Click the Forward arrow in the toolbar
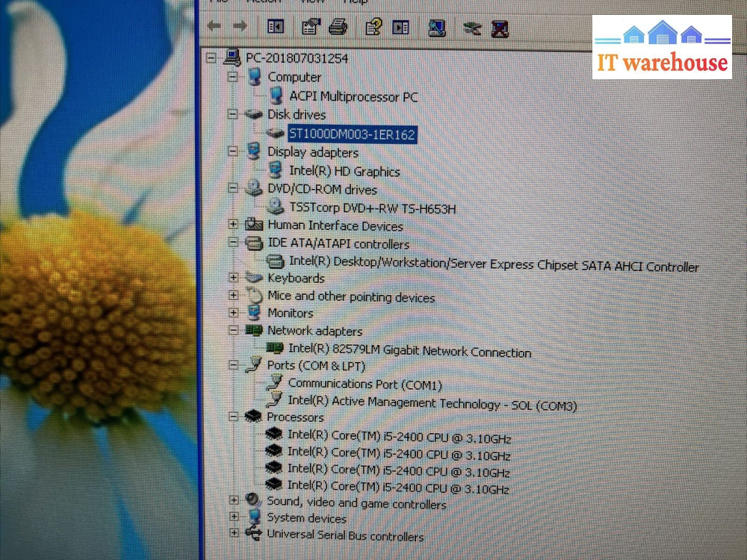This screenshot has width=747, height=560. click(240, 27)
